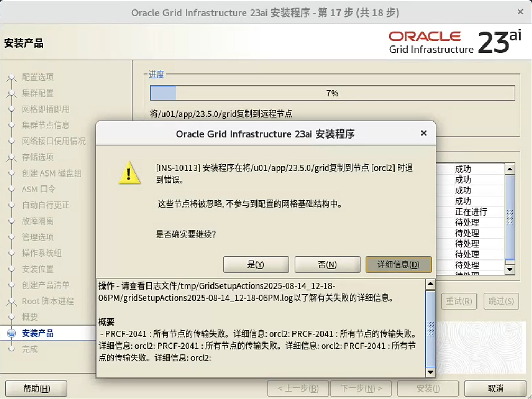Click the down arrow of the details pane scrollbar

click(430, 372)
